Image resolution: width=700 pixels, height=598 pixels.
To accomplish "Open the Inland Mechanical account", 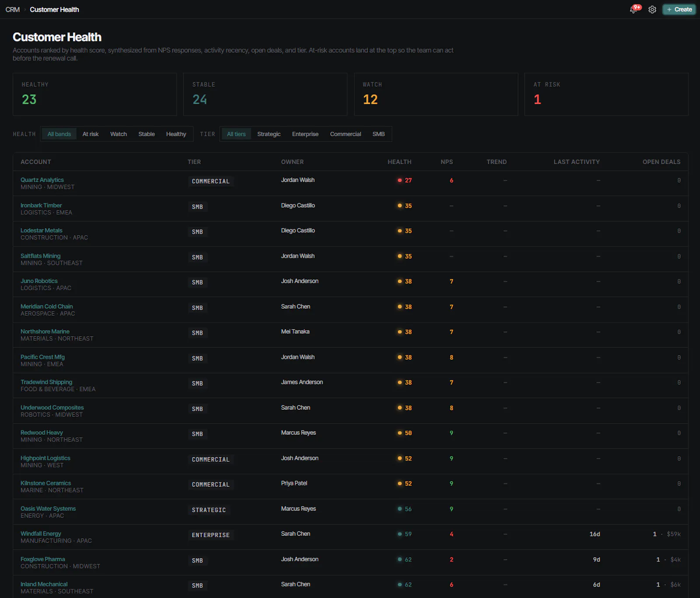I will tap(44, 584).
